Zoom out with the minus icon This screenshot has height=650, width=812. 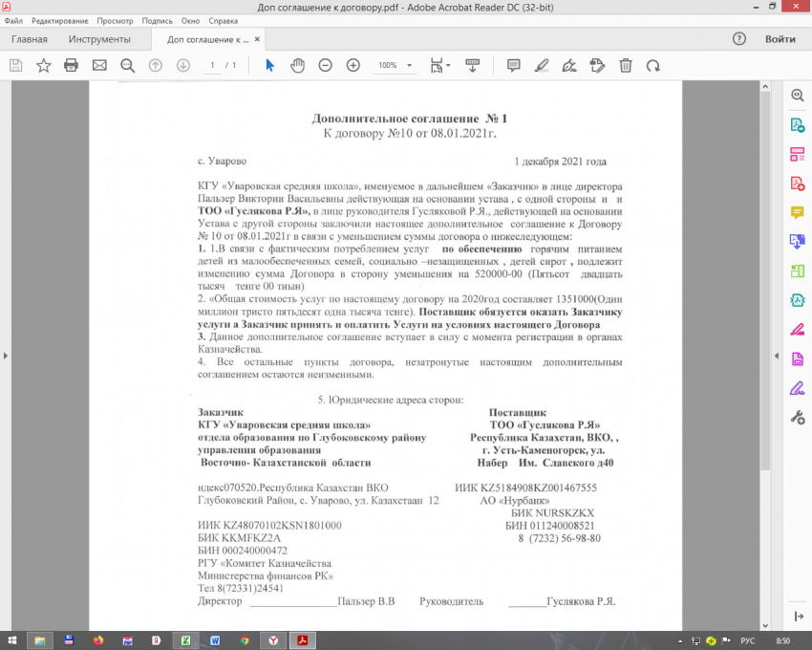325,65
